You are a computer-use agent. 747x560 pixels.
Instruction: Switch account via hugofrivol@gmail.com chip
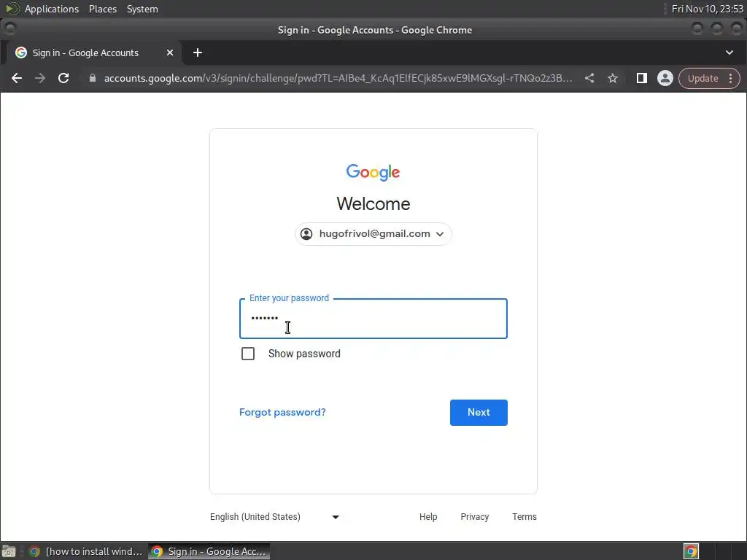pyautogui.click(x=373, y=234)
